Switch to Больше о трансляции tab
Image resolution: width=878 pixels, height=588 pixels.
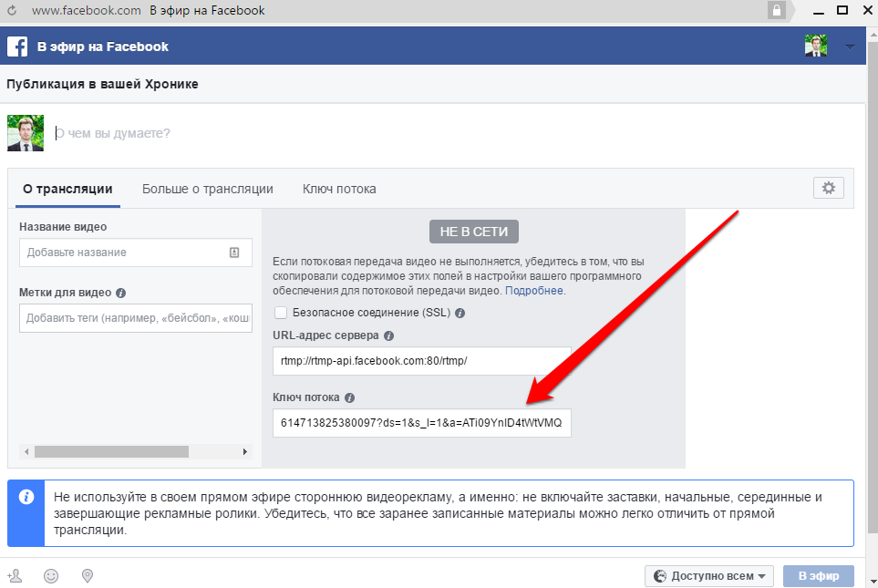click(208, 190)
